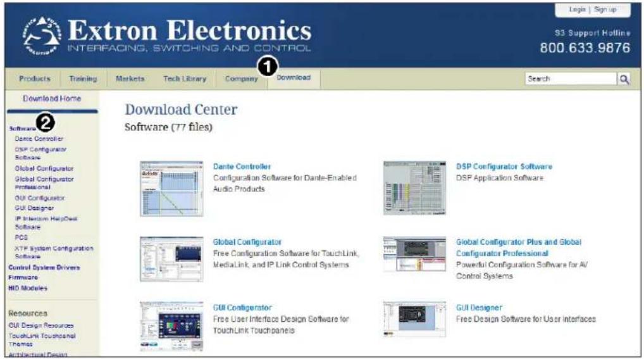The height and width of the screenshot is (359, 644).
Task: Select Global Configurator Professional sidebar entry
Action: pyautogui.click(x=44, y=183)
